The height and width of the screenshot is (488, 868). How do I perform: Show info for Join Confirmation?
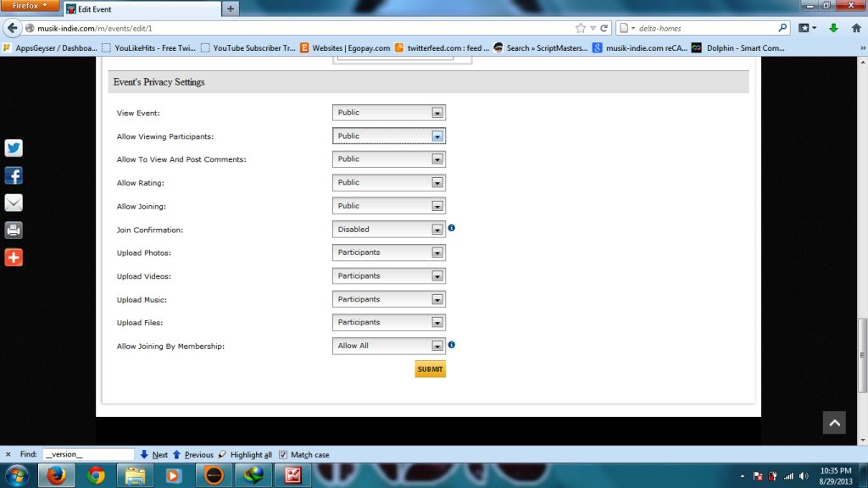click(452, 228)
